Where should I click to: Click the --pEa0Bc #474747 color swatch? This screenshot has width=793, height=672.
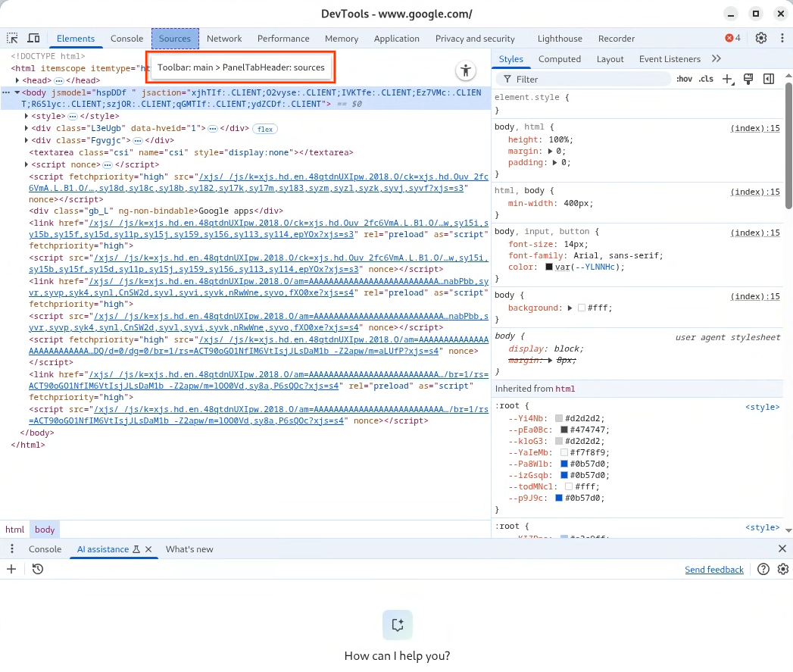tap(564, 430)
